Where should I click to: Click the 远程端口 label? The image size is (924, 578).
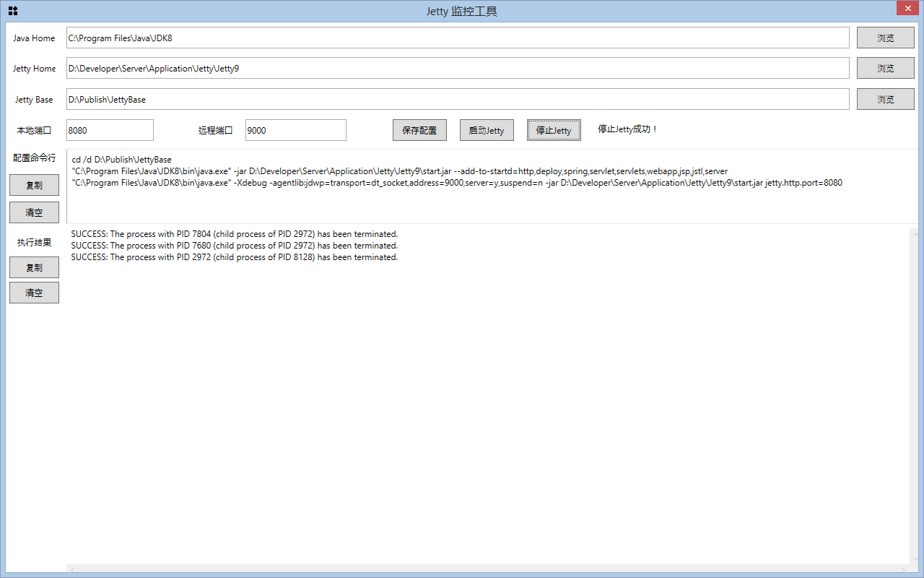(x=216, y=131)
